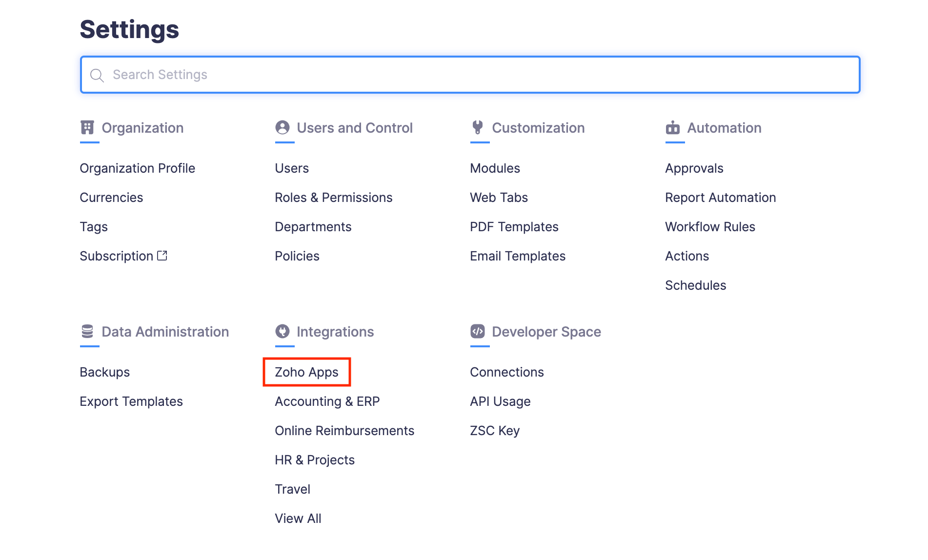This screenshot has width=928, height=560.
Task: Click the search magnifier icon
Action: pyautogui.click(x=97, y=75)
